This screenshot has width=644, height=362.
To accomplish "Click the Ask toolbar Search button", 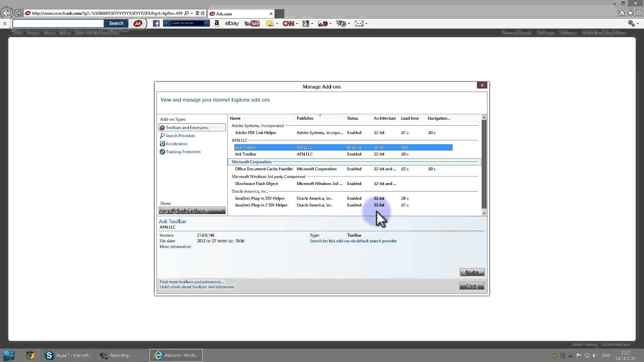I will click(116, 23).
